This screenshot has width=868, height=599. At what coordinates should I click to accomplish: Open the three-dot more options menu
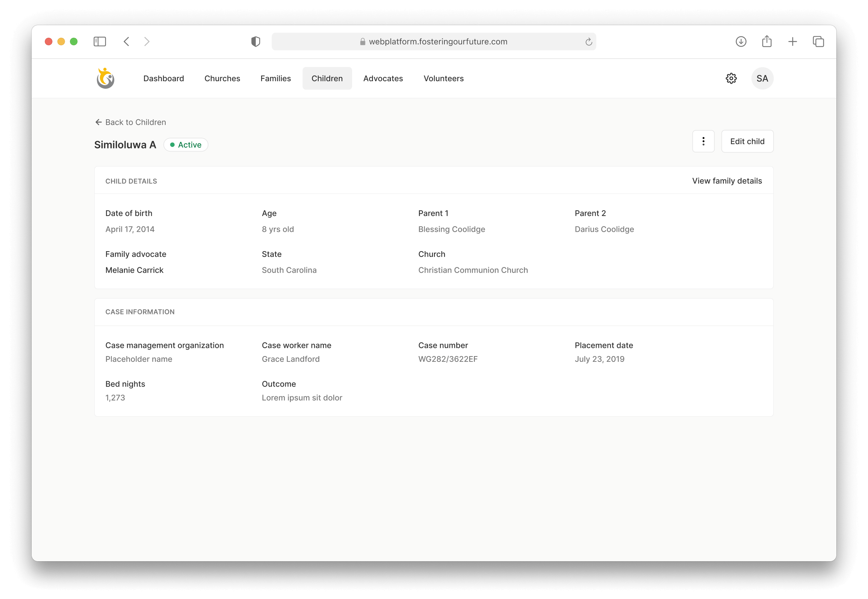[x=703, y=142]
